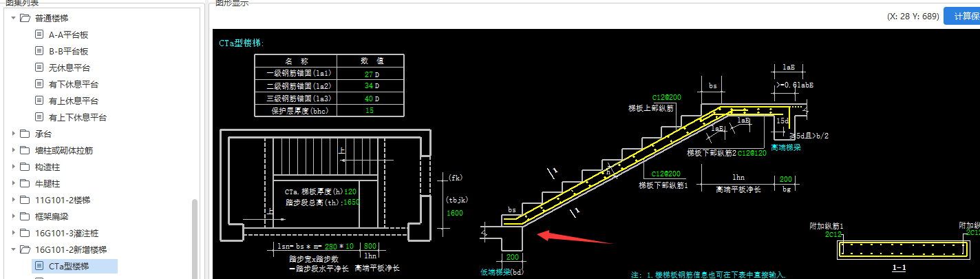Viewport: 980px width, 279px height.
Task: Edit the 三级钢筋锚固 value 40
Action: (x=368, y=99)
